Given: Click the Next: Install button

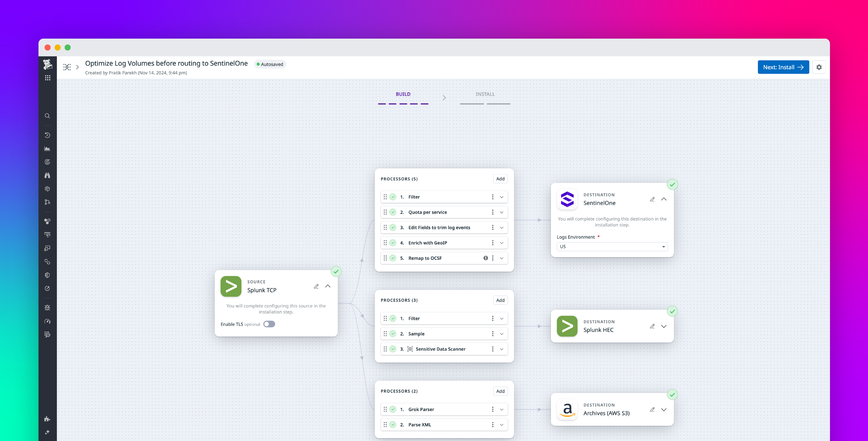Looking at the screenshot, I should point(783,67).
